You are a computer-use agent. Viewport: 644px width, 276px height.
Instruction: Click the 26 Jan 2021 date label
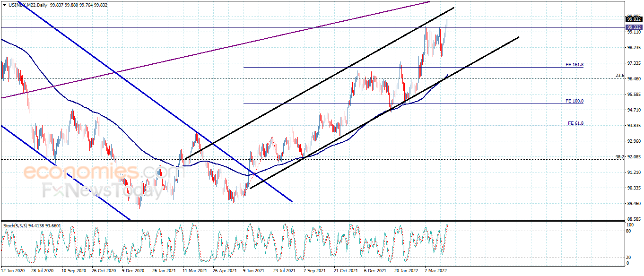tap(164, 271)
